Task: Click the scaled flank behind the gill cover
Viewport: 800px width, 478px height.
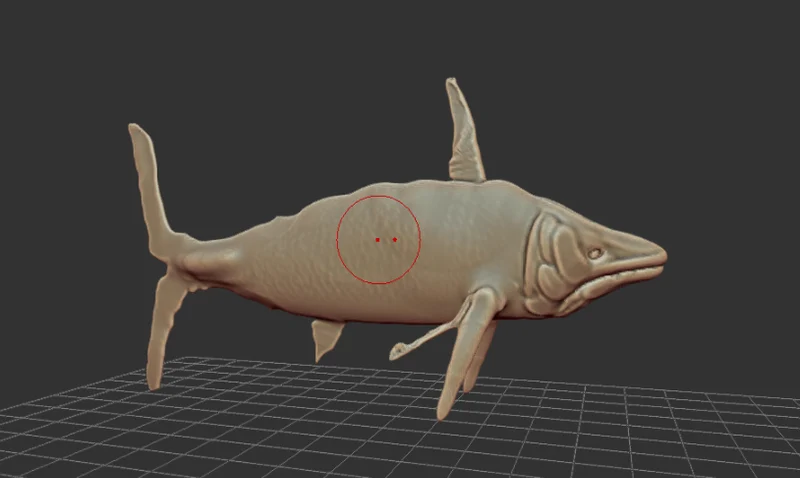Action: 485,240
